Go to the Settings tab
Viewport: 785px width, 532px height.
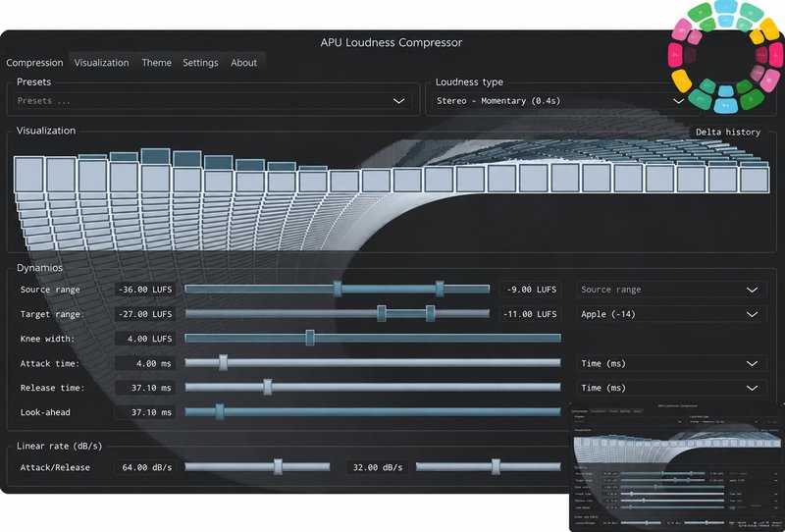point(200,63)
